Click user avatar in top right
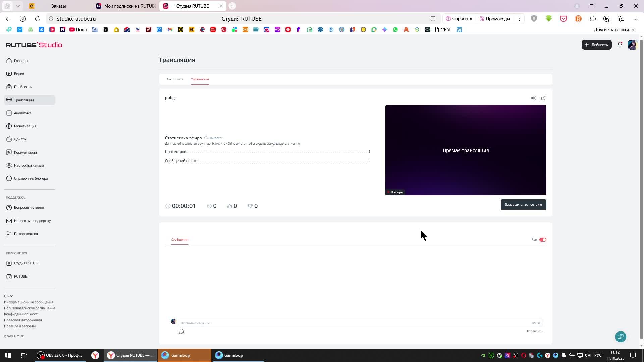This screenshot has height=362, width=644. tap(632, 45)
